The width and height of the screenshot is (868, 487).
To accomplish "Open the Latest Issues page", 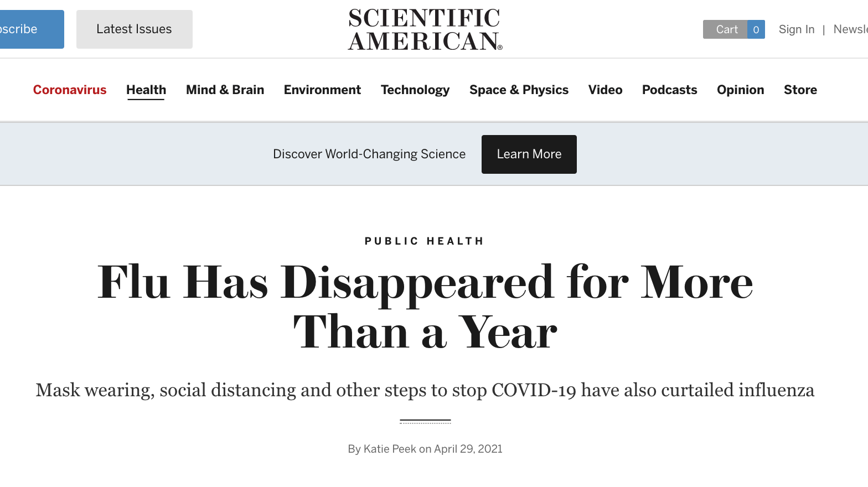I will (135, 29).
